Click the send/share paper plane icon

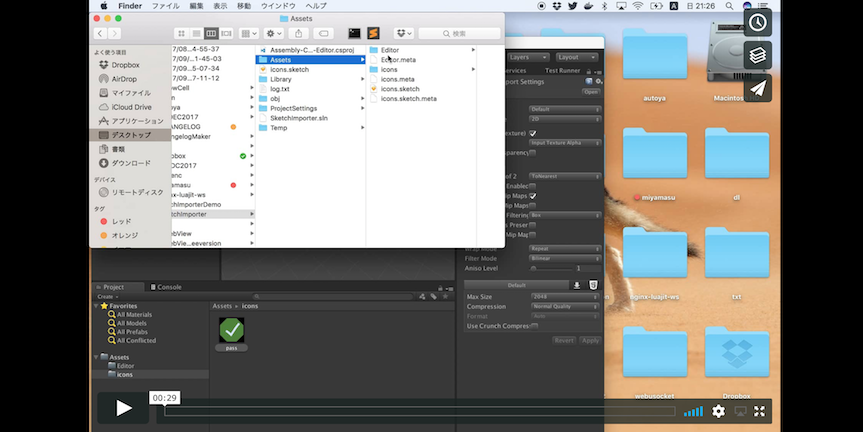758,88
